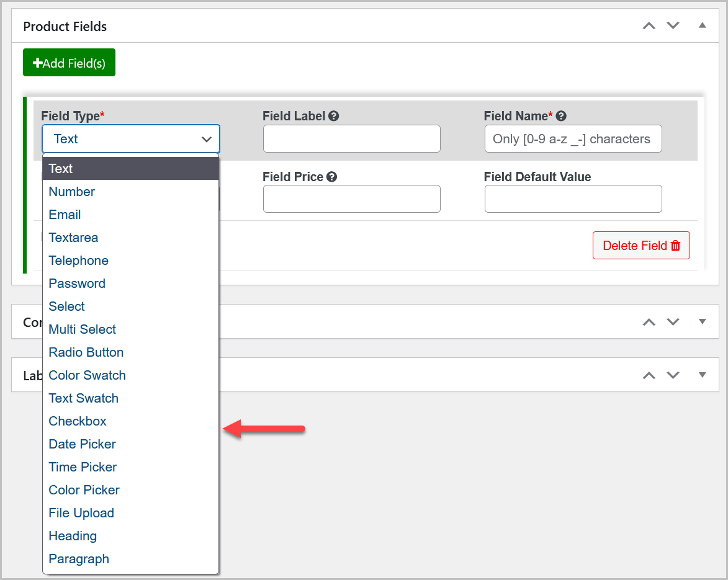
Task: Click the down-move arrow on the Labels panel
Action: (673, 375)
